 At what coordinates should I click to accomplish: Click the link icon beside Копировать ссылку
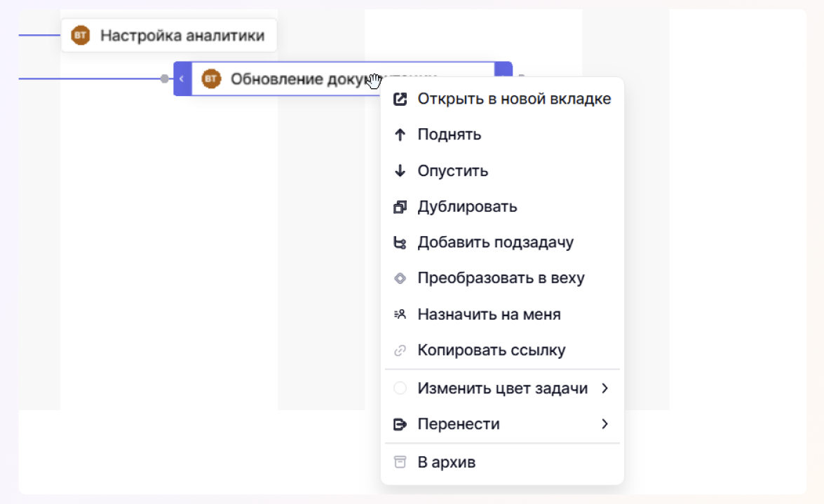point(400,350)
